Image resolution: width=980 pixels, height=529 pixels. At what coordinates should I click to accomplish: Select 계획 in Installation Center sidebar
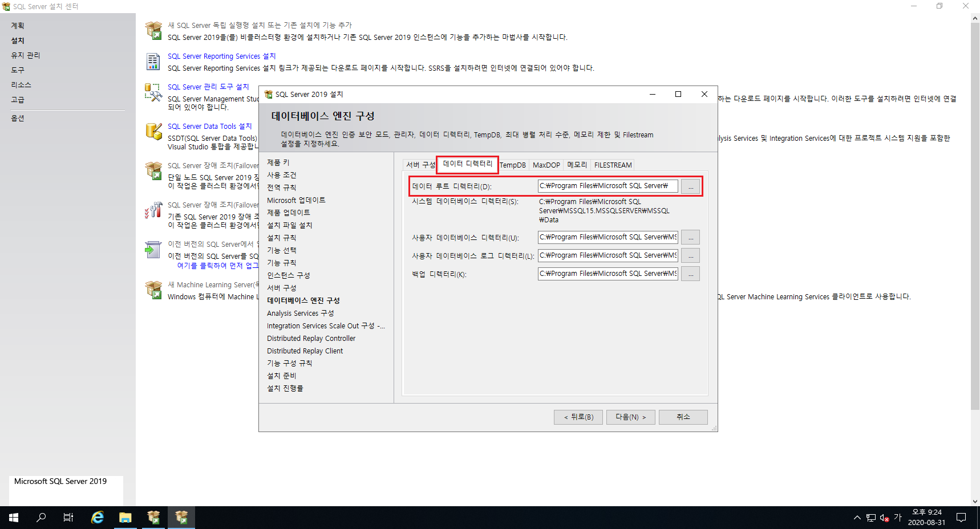[x=18, y=26]
